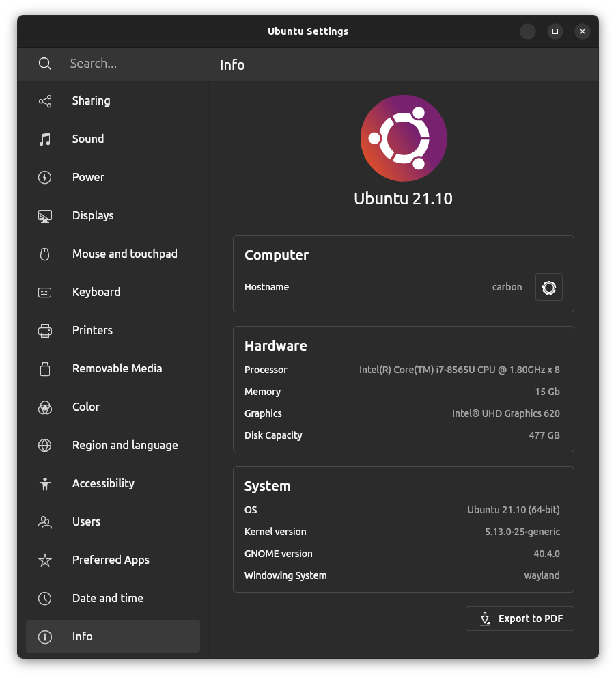Click the Sharing icon in the sidebar
The height and width of the screenshot is (678, 616).
45,101
